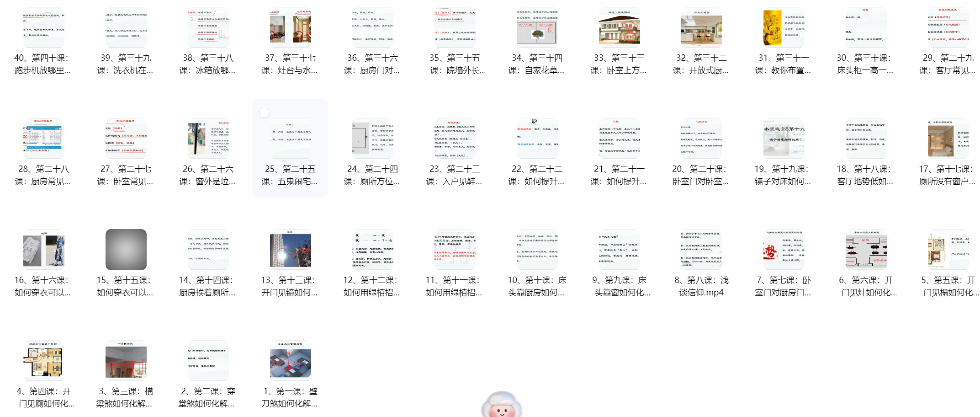Open lesson 15 gray blank thumbnail
The image size is (980, 417).
point(126,250)
